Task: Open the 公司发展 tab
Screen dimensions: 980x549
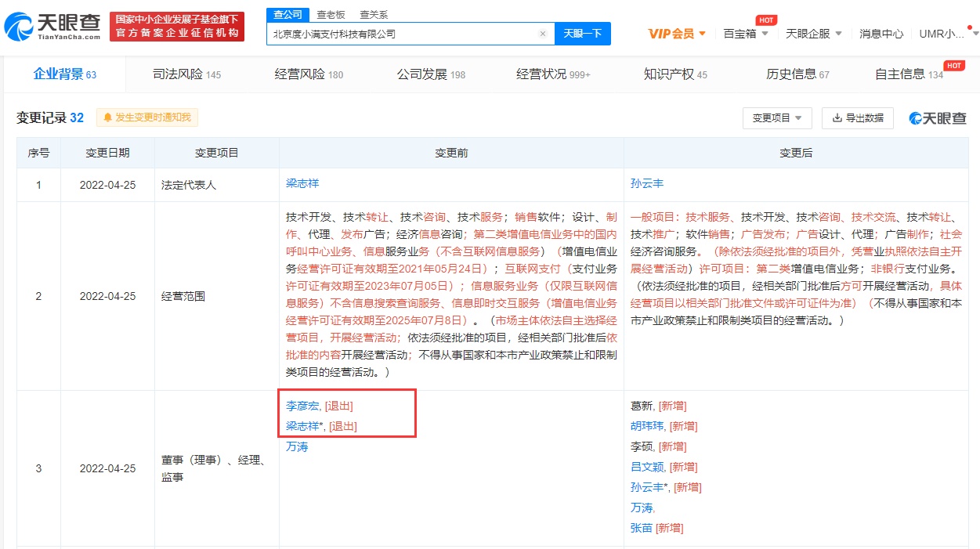Action: tap(431, 74)
